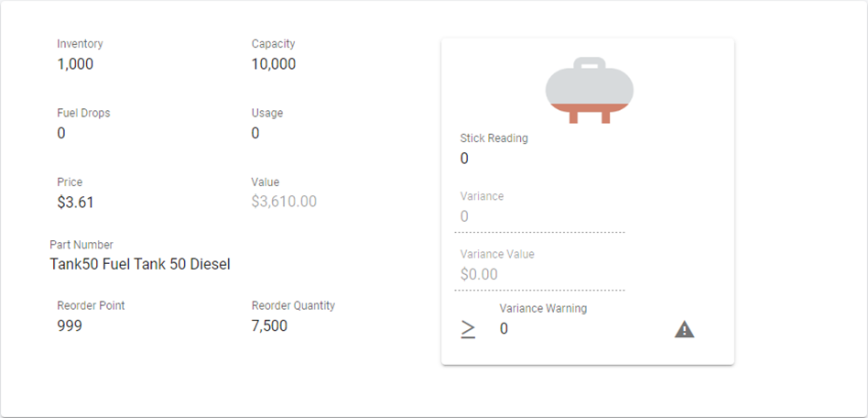Screen dimensions: 868x418
Task: Open the Part Number field Tank50 Diesel
Action: [x=139, y=264]
